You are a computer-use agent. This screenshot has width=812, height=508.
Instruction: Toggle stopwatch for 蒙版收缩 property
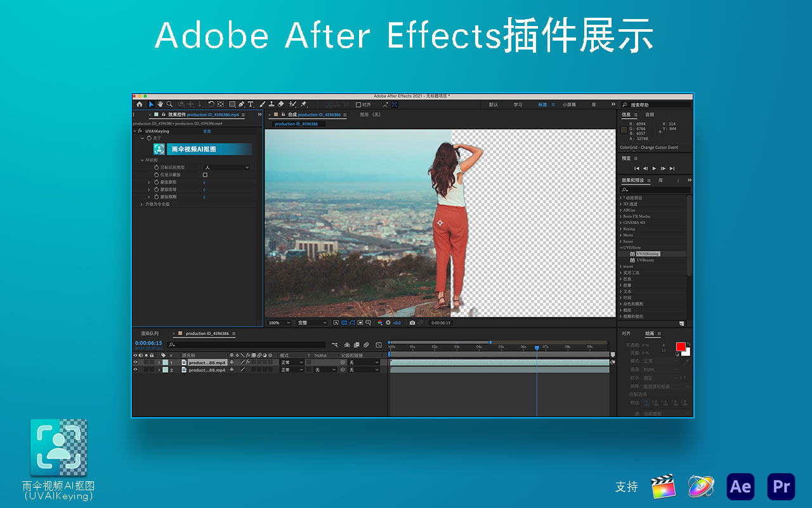(x=156, y=190)
